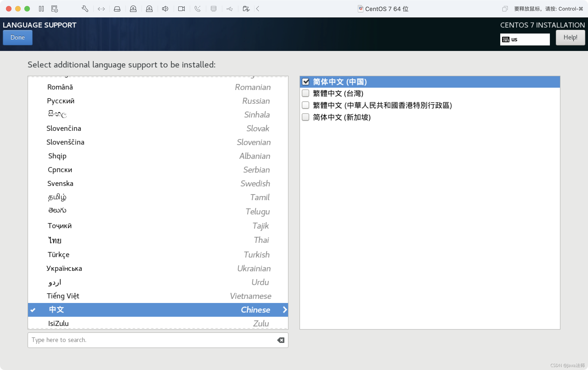
Task: Select Русский Russian language row
Action: coord(158,101)
